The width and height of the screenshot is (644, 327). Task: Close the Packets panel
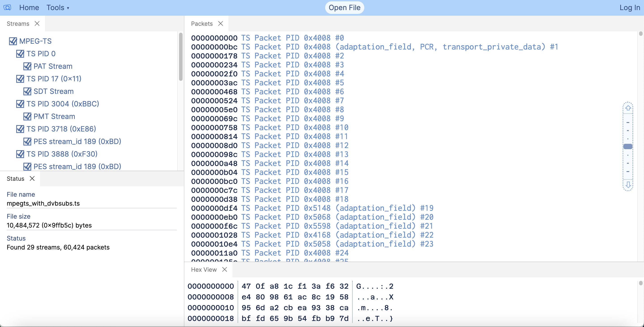click(x=221, y=23)
